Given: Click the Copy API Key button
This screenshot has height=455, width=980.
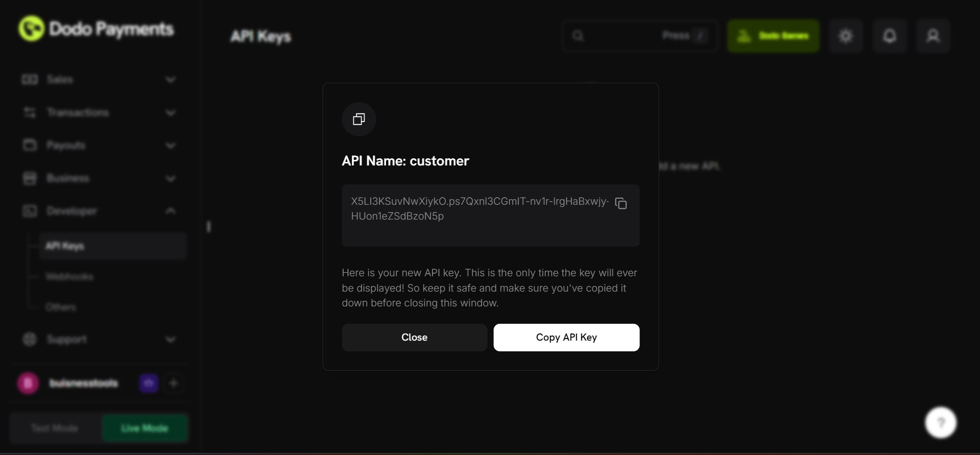Looking at the screenshot, I should click(566, 337).
